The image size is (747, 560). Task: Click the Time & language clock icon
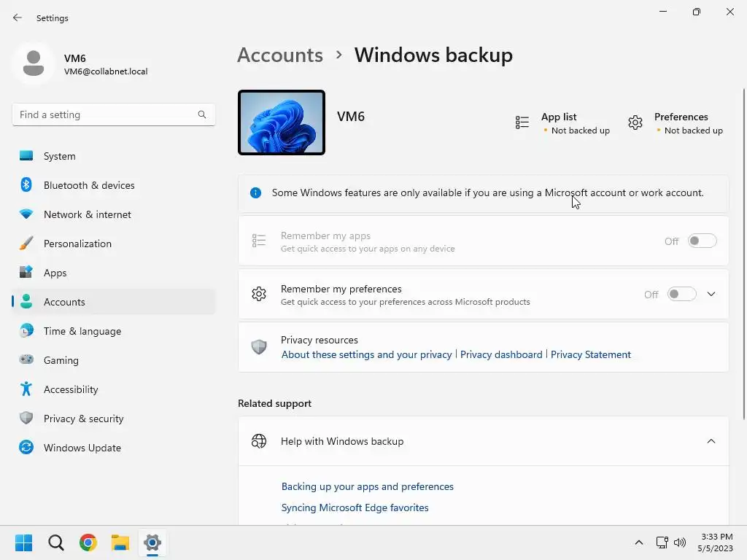click(x=26, y=330)
